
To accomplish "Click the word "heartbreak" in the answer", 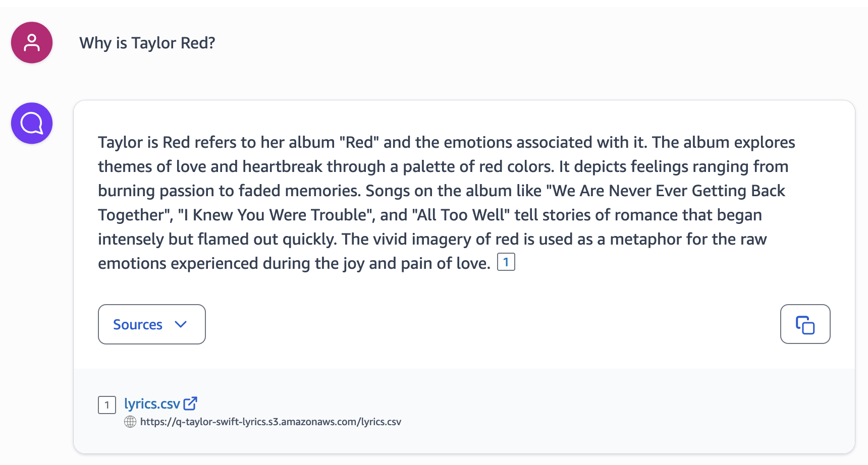I will tap(282, 166).
